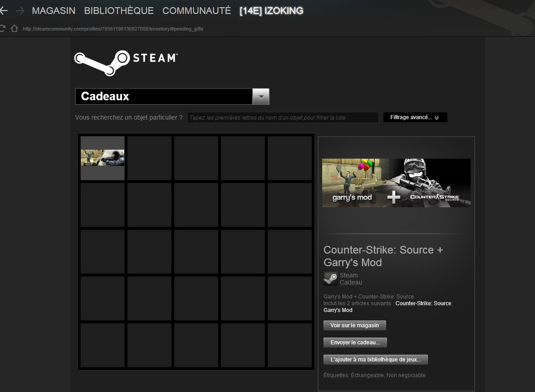Viewport: 535px width, 392px height.
Task: Open the Counter-Strike: Source included item link
Action: 423,303
